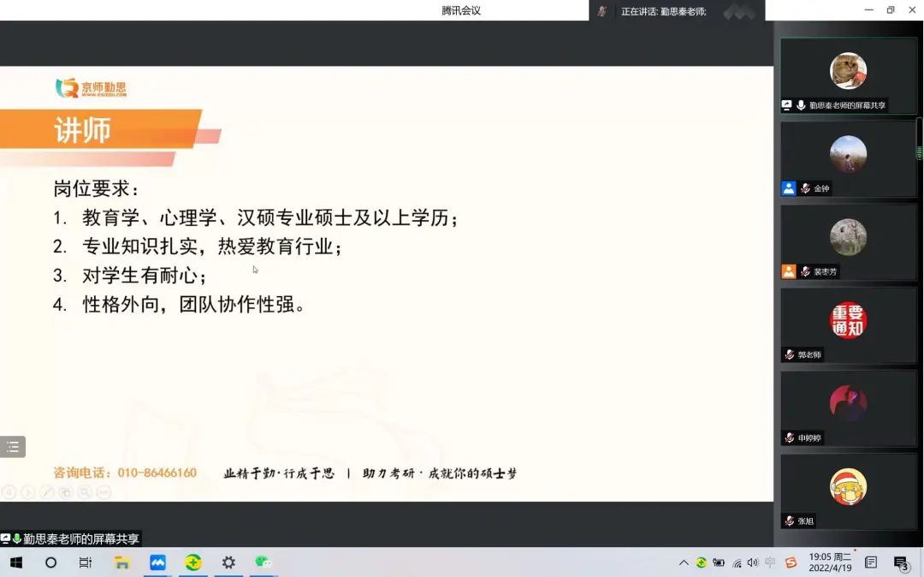Open the slide list button on the left edge
924x577 pixels.
pos(13,447)
